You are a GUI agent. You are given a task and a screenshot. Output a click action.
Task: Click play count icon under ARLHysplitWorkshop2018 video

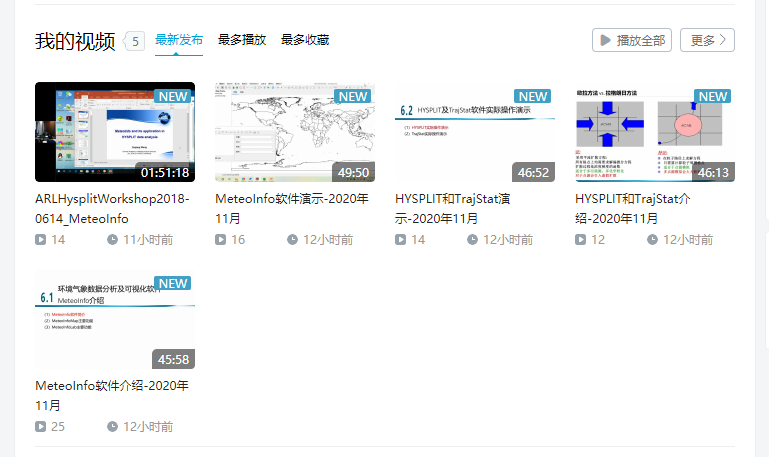[41, 240]
